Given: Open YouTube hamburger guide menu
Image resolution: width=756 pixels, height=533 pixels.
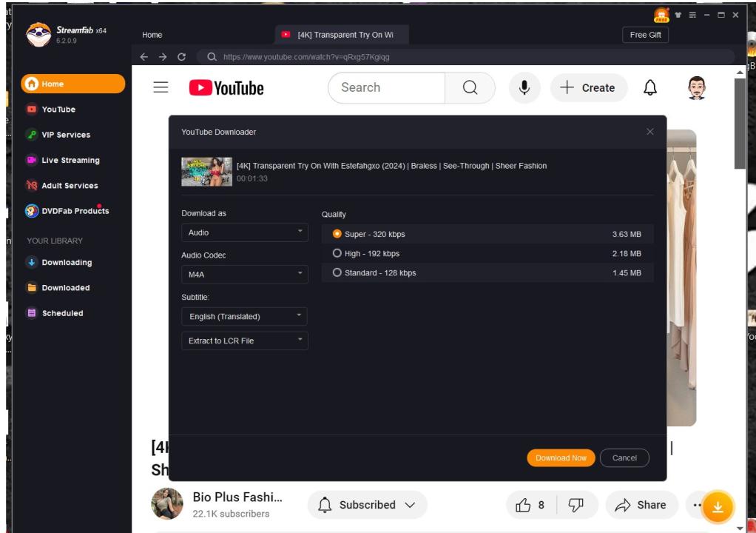Looking at the screenshot, I should click(x=161, y=88).
